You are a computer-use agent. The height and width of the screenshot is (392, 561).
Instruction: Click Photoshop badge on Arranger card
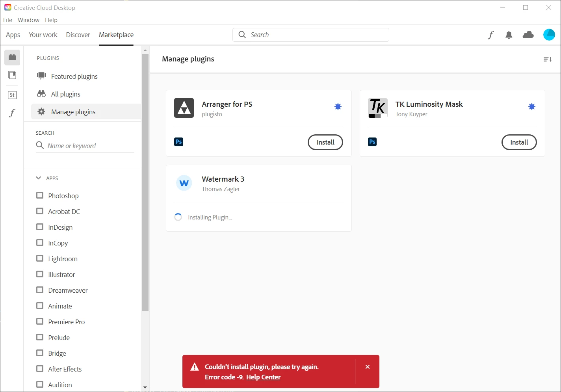(x=178, y=142)
